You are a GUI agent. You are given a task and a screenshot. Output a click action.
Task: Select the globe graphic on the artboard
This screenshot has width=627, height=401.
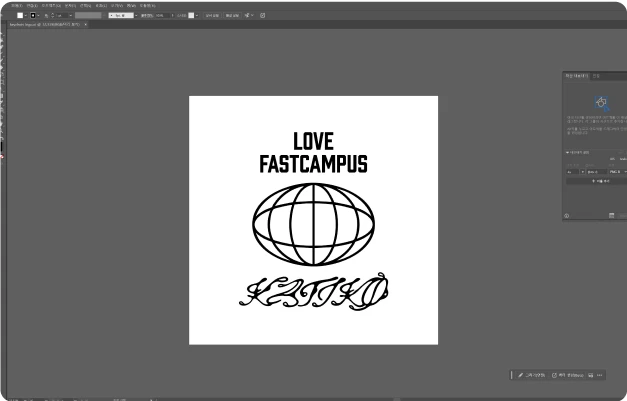[314, 224]
